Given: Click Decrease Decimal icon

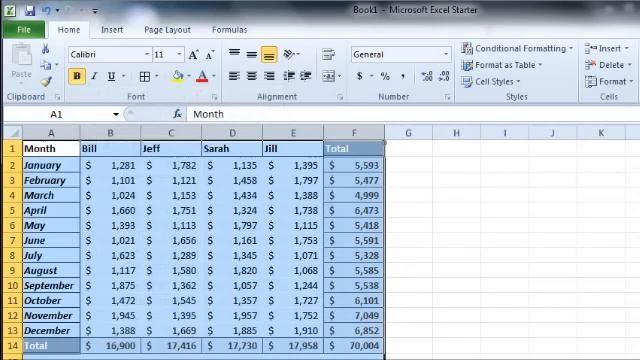Looking at the screenshot, I should (x=444, y=76).
